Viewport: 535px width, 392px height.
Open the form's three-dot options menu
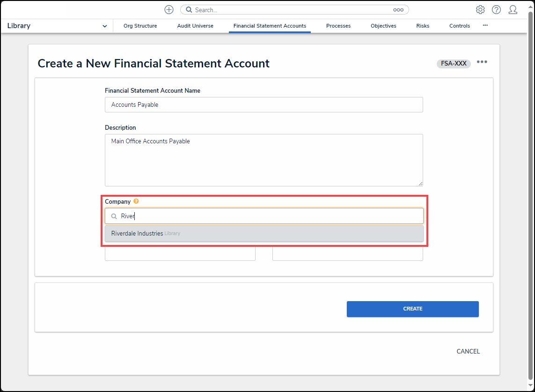[x=482, y=62]
